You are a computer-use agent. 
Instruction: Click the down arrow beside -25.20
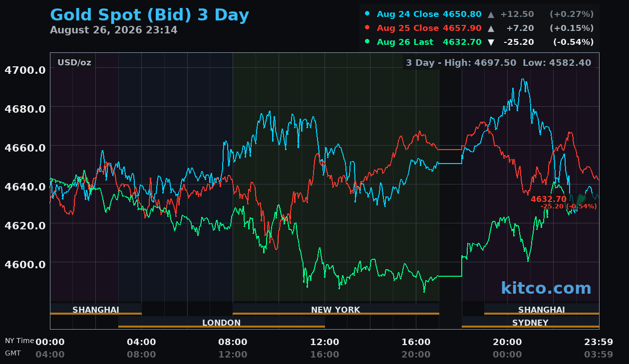491,42
